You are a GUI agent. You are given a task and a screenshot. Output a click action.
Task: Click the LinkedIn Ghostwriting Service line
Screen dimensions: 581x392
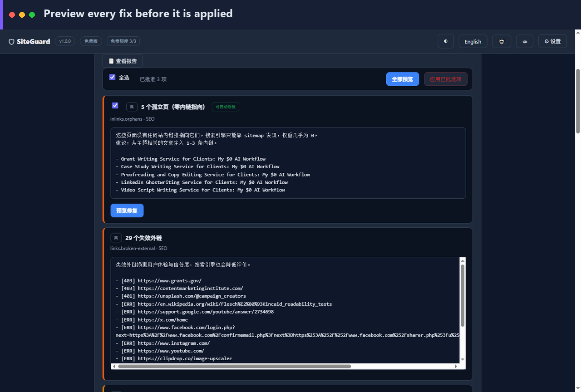[202, 182]
